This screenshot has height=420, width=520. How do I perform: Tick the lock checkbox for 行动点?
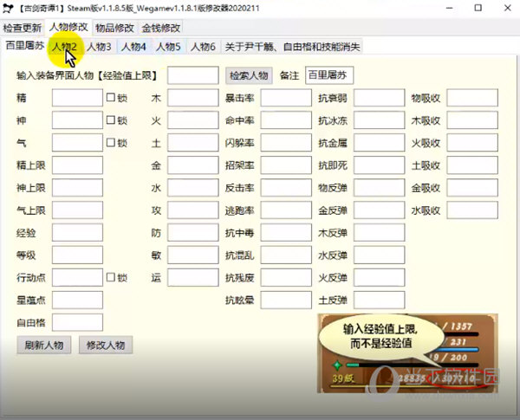click(x=110, y=278)
